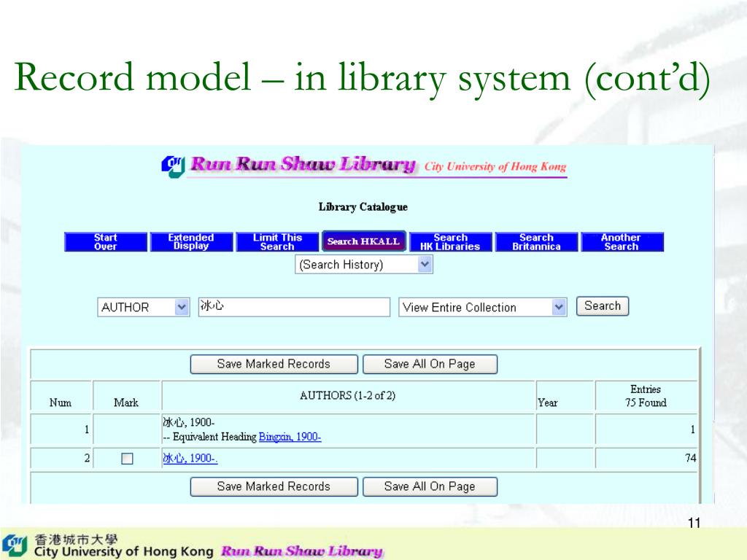Start Another Search

[x=622, y=242]
